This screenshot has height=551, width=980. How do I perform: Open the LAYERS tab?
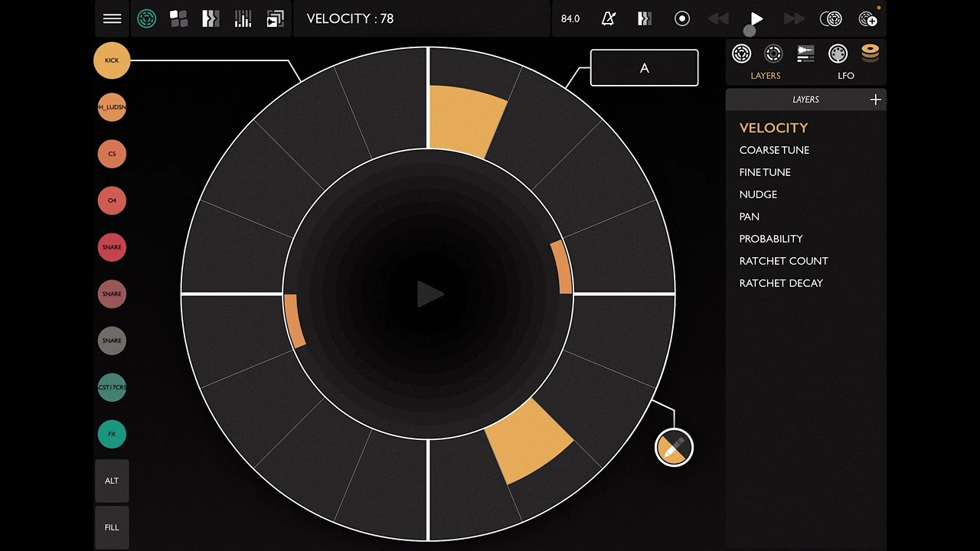point(766,76)
